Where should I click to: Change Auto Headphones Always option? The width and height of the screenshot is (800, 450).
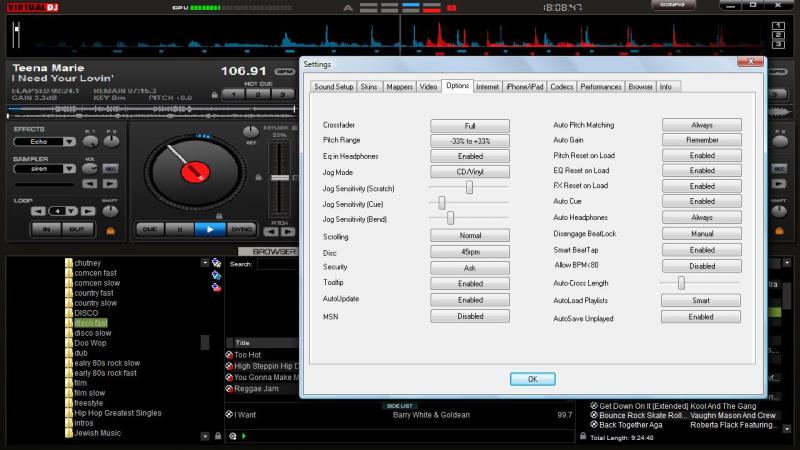(x=702, y=217)
